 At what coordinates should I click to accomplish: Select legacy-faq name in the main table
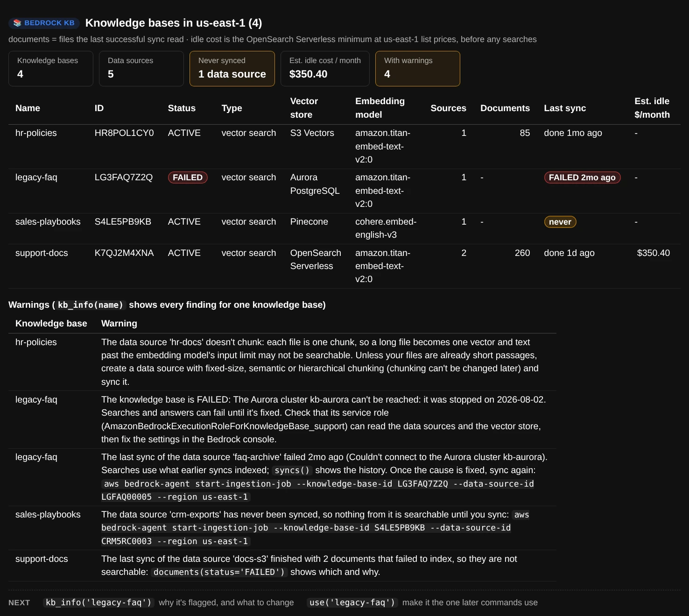(36, 177)
